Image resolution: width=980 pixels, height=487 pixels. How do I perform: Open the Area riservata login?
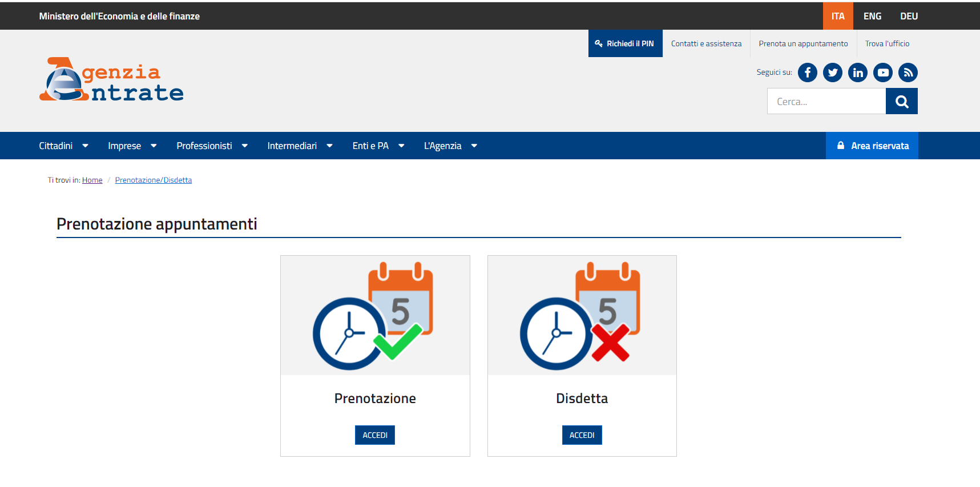[x=872, y=146]
